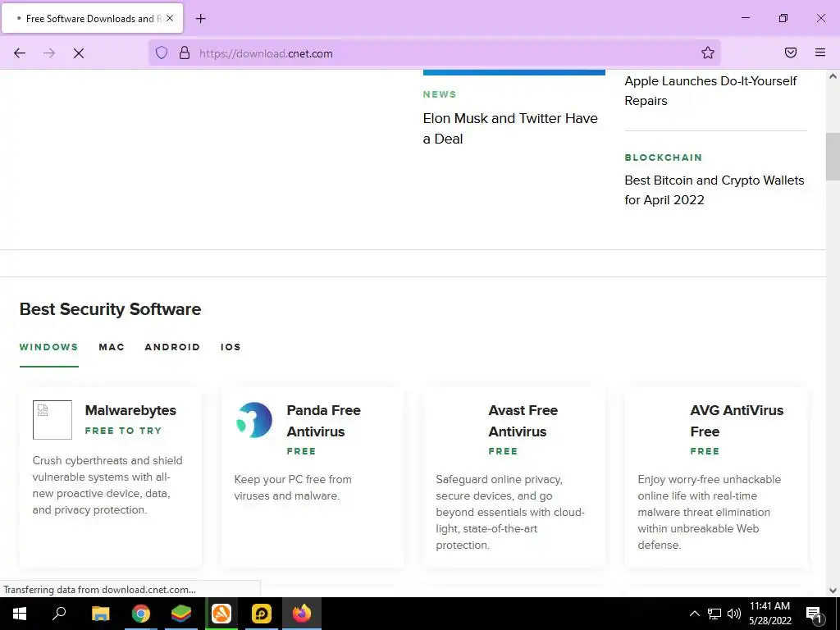This screenshot has width=840, height=630.
Task: Click the 'FREE TO TRY' label under Malwarebytes
Action: click(x=123, y=431)
